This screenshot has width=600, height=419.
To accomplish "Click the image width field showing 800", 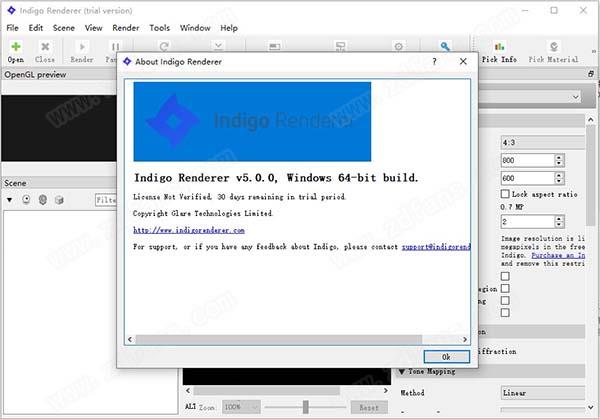I will pyautogui.click(x=528, y=160).
